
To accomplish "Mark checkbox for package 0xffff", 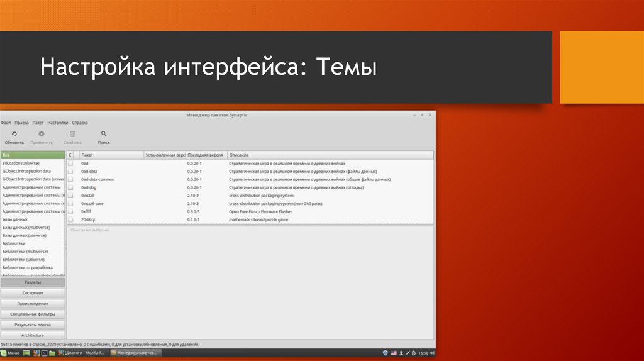I will 70,211.
